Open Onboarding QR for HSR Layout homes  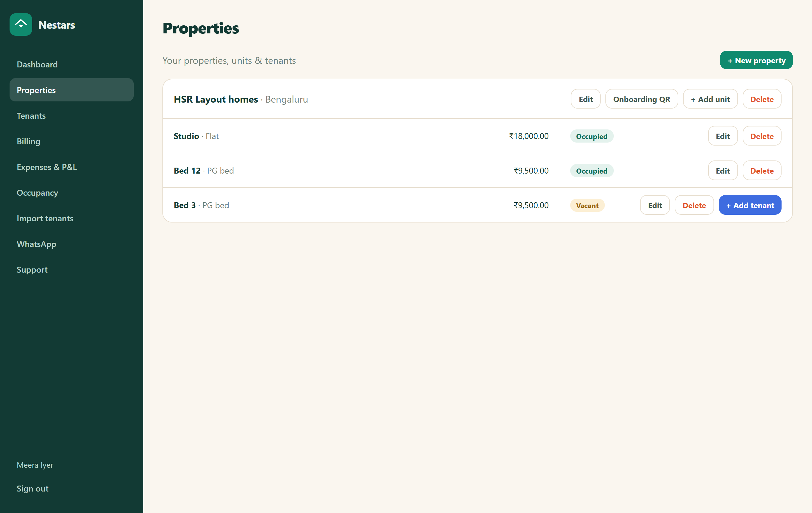pyautogui.click(x=641, y=99)
